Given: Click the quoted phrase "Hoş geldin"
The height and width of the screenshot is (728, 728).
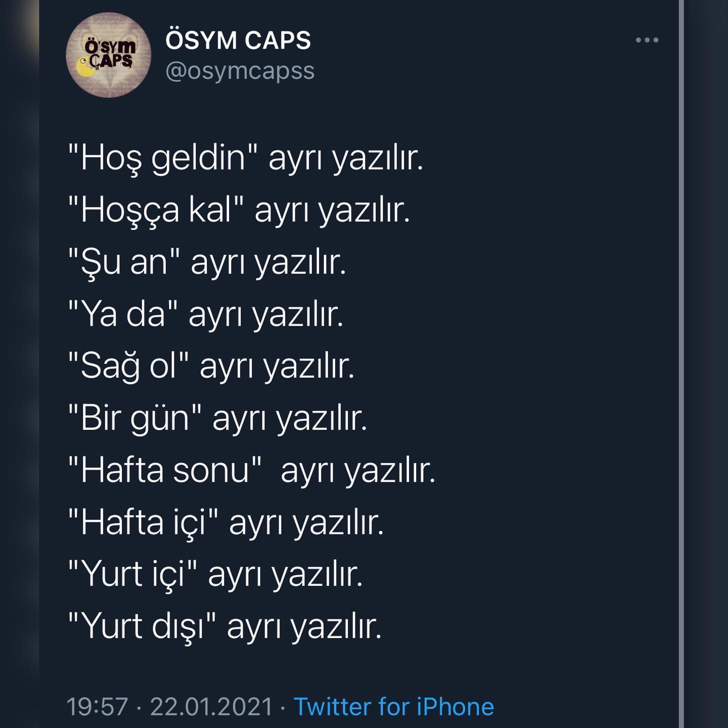Looking at the screenshot, I should coord(163,158).
